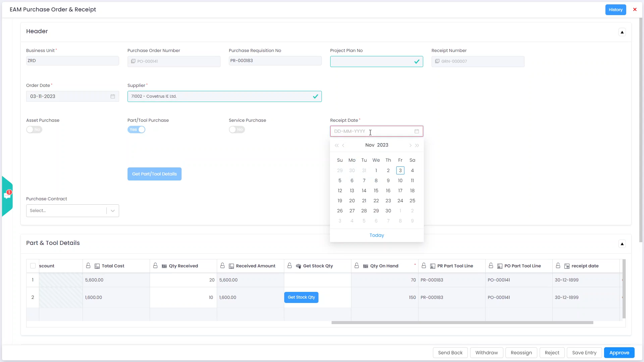Image resolution: width=644 pixels, height=362 pixels.
Task: Select the Nov month label in date picker
Action: 370,145
